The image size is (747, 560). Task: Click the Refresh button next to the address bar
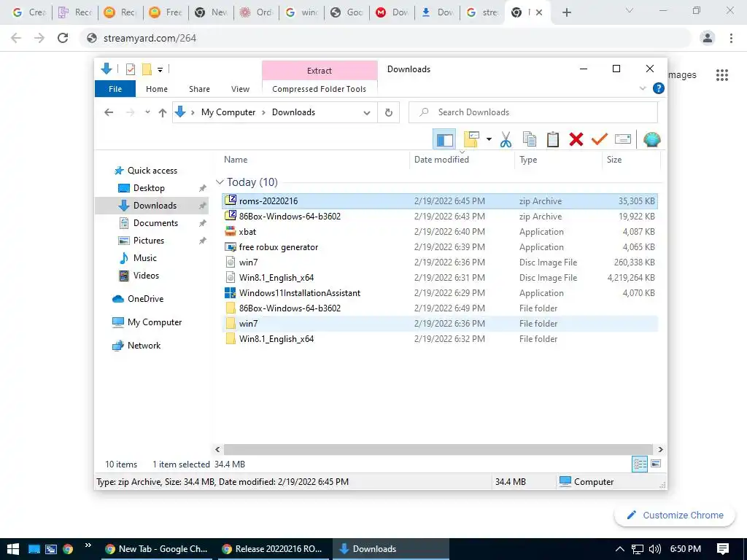coord(389,112)
